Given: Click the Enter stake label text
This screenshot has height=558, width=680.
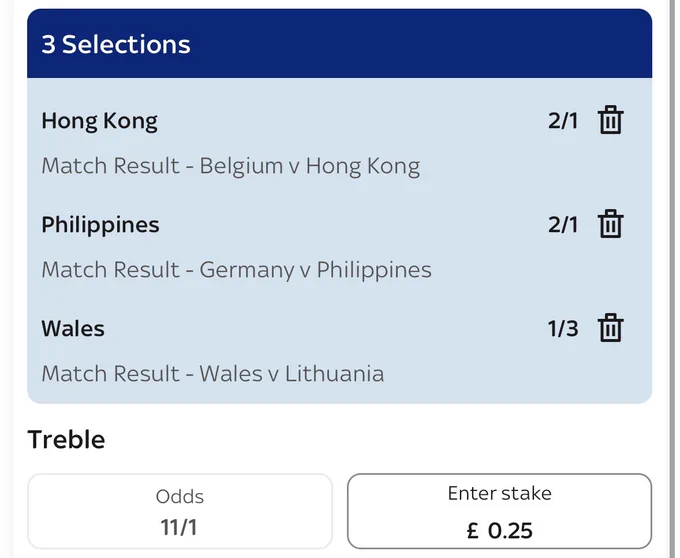Looking at the screenshot, I should pyautogui.click(x=500, y=493).
